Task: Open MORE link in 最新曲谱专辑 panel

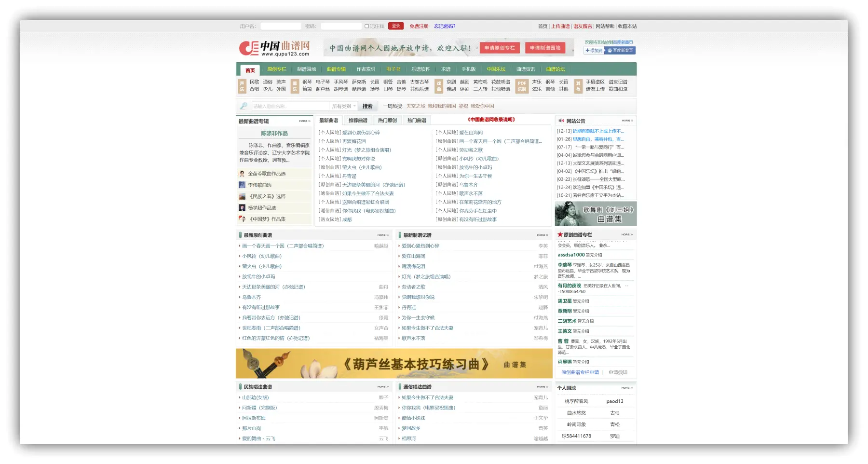Action: point(305,121)
